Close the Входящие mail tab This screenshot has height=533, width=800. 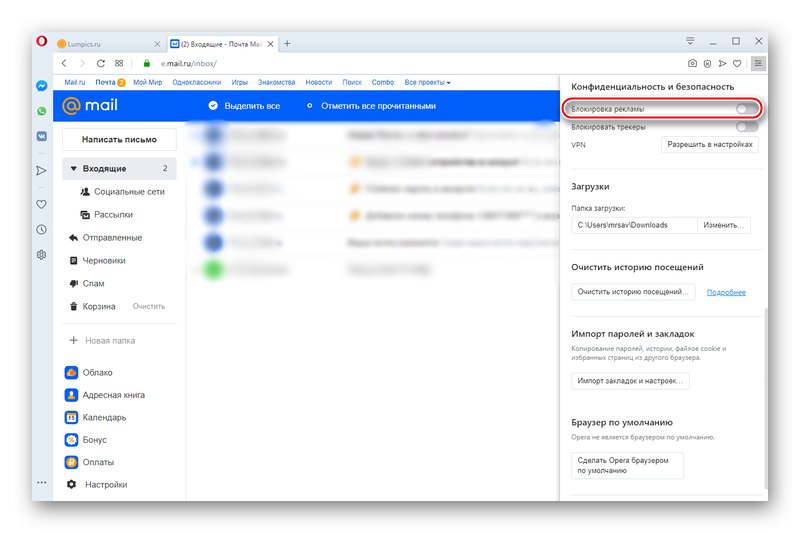coord(270,44)
